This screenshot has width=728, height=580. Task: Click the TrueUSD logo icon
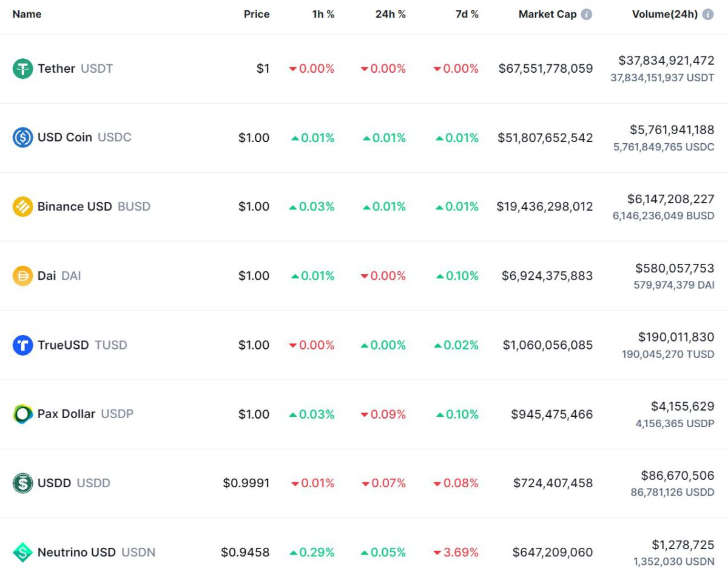coord(23,345)
